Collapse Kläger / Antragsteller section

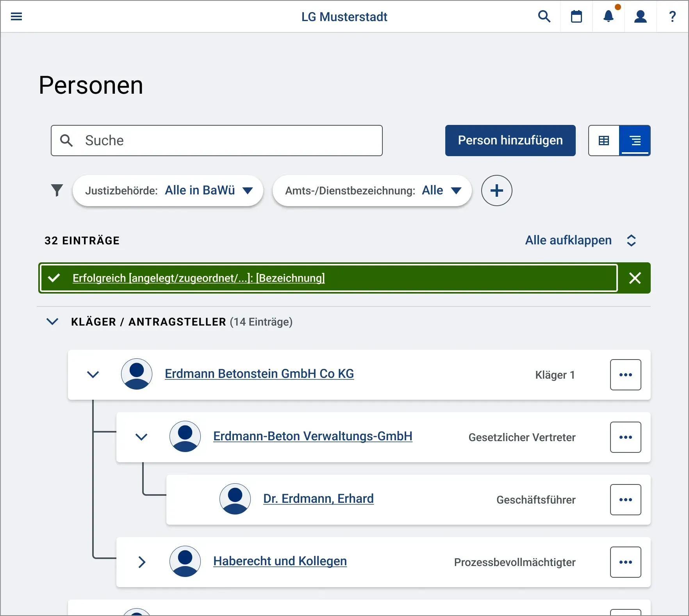click(x=52, y=322)
